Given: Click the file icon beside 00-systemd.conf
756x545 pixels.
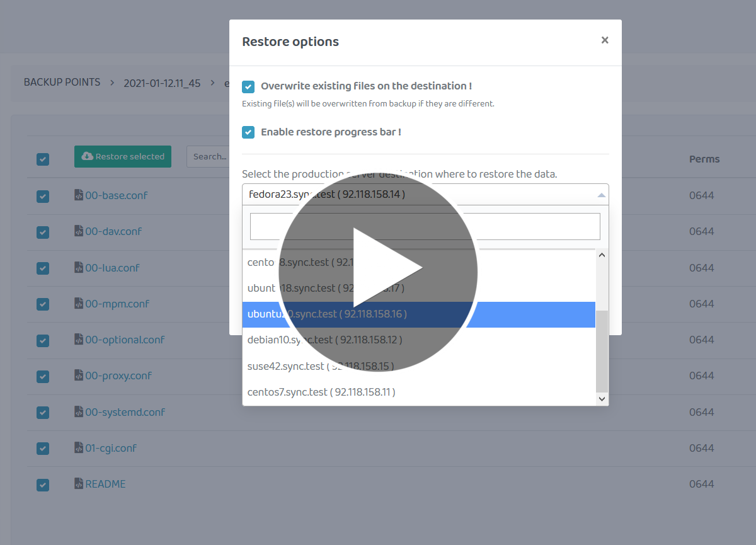Looking at the screenshot, I should 78,411.
